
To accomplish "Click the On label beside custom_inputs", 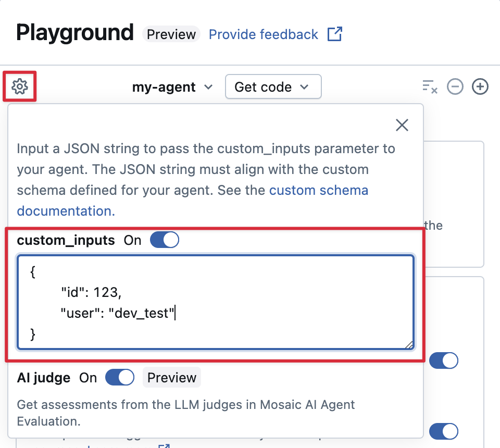I will coord(132,240).
